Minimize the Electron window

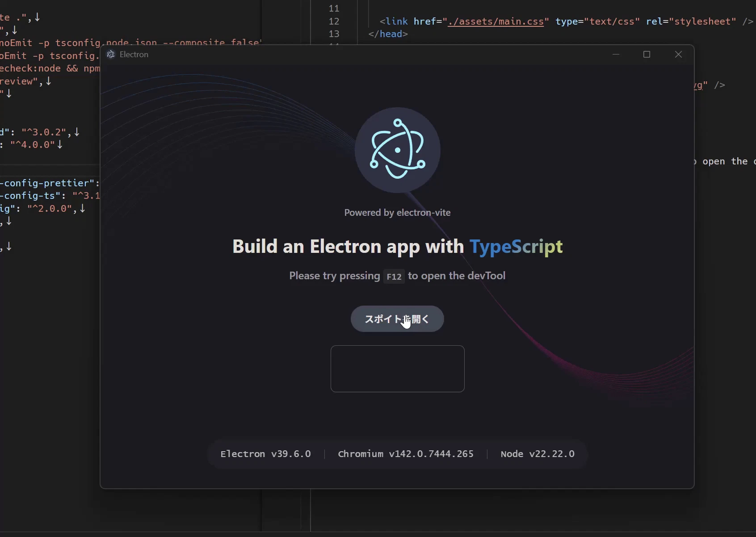coord(616,55)
